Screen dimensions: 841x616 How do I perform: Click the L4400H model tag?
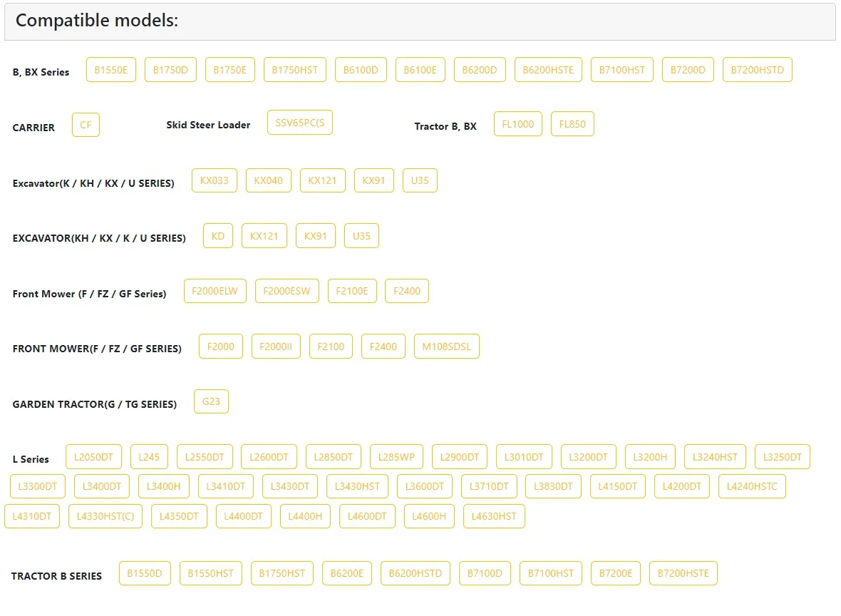coord(305,516)
